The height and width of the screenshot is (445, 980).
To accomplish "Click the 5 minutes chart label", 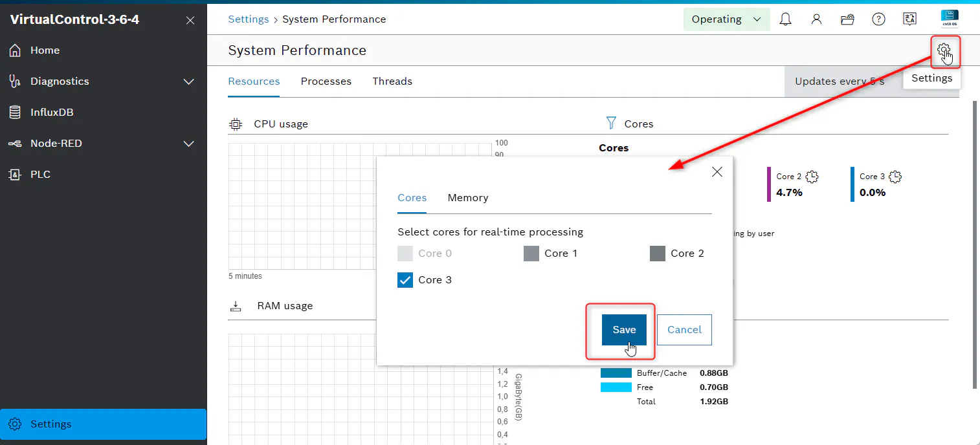I will click(245, 276).
